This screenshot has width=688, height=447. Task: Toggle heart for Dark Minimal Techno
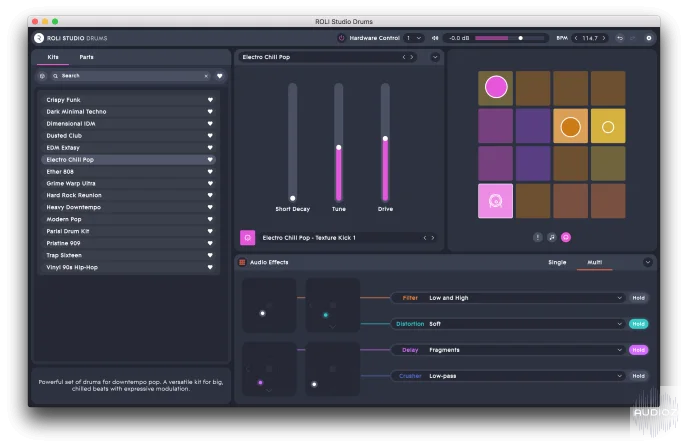click(210, 111)
